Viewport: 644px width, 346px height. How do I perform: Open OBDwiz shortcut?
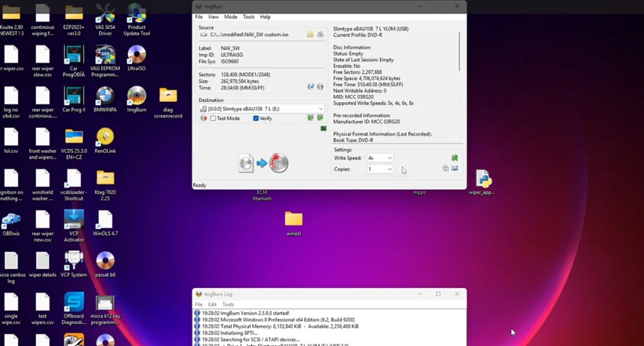coord(11,224)
